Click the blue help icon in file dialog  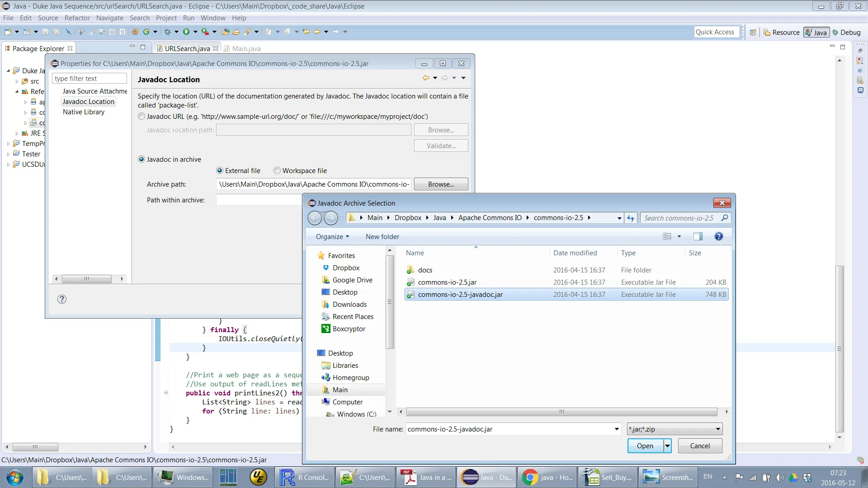[719, 236]
